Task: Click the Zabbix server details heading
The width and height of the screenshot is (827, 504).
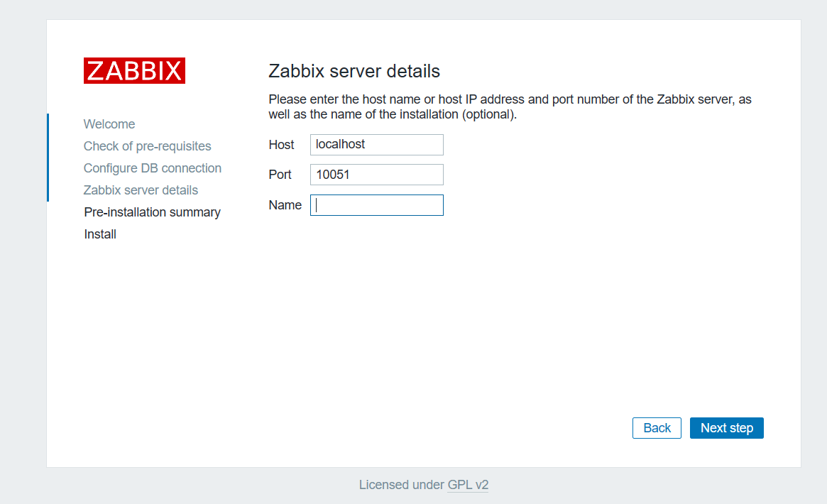Action: (x=354, y=71)
